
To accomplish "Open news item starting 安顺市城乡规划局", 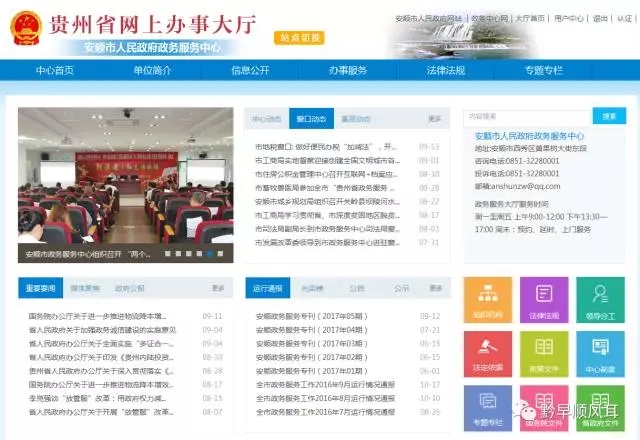I will [x=327, y=202].
